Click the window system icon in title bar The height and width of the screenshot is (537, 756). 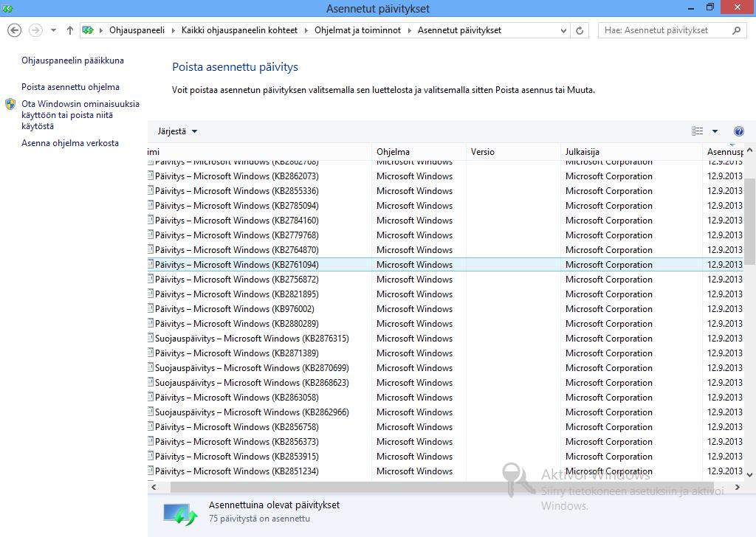7,8
